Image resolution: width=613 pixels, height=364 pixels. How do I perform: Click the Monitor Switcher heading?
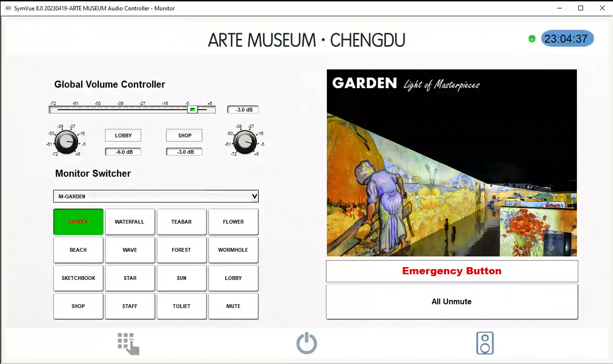click(93, 173)
